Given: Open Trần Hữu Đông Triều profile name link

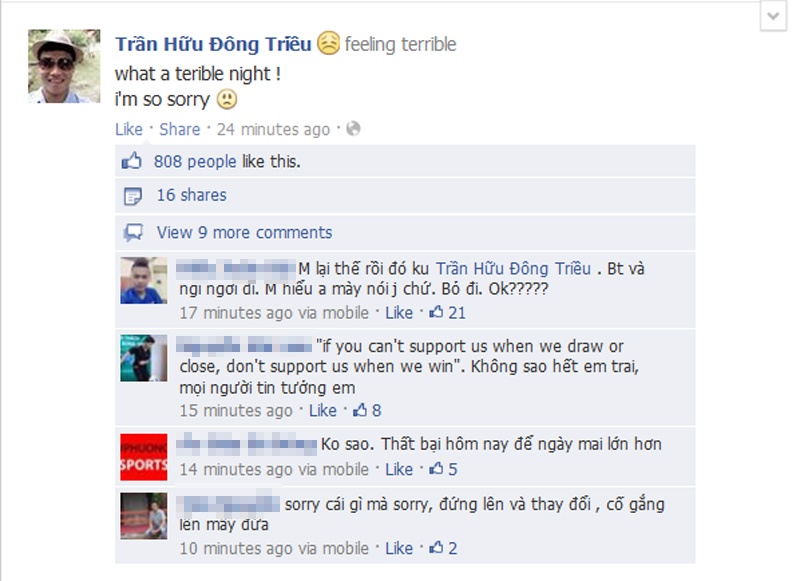Looking at the screenshot, I should pos(213,44).
